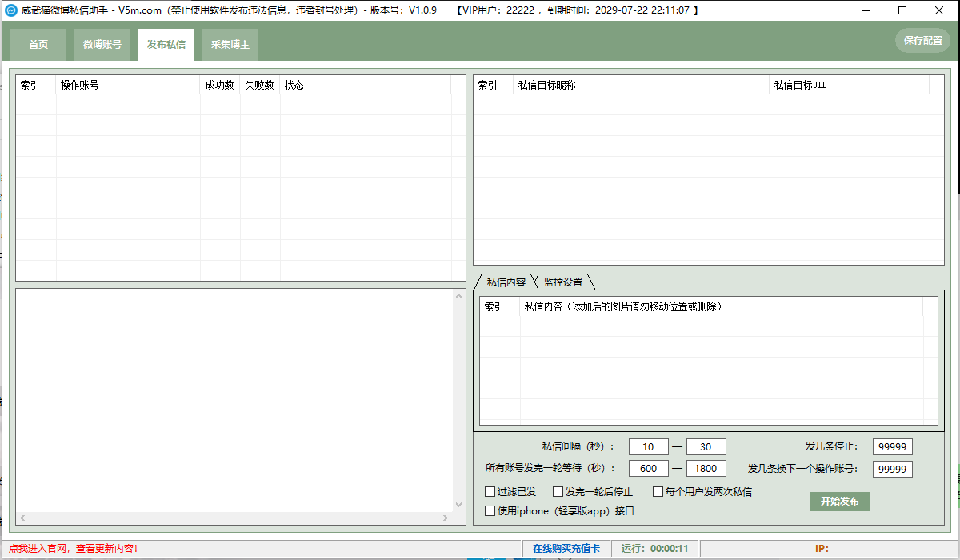Viewport: 960px width, 560px height.
Task: Click the log panel scroll-right arrow
Action: pyautogui.click(x=446, y=518)
